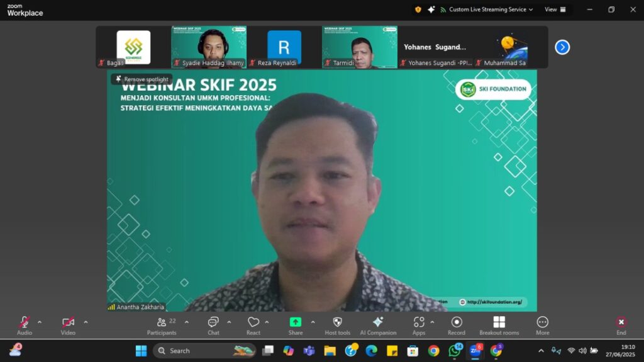This screenshot has width=644, height=362.
Task: Expand chat options caret beside Chat
Action: pyautogui.click(x=229, y=322)
